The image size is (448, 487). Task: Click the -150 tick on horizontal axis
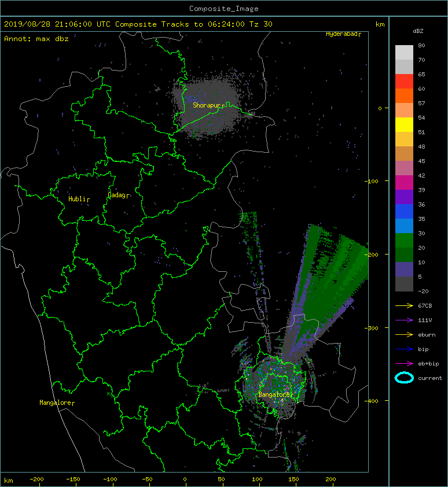73,479
